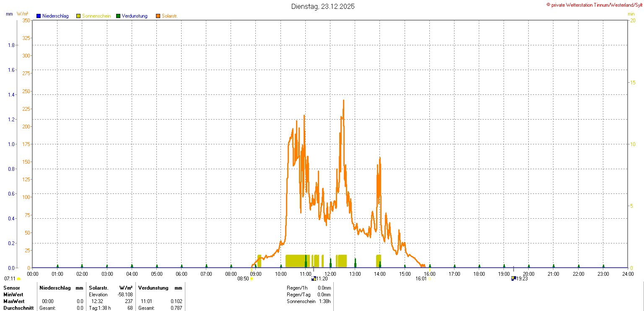Click the W/m² axis unit label at top
Viewport: 644px width, 311px height.
23,14
